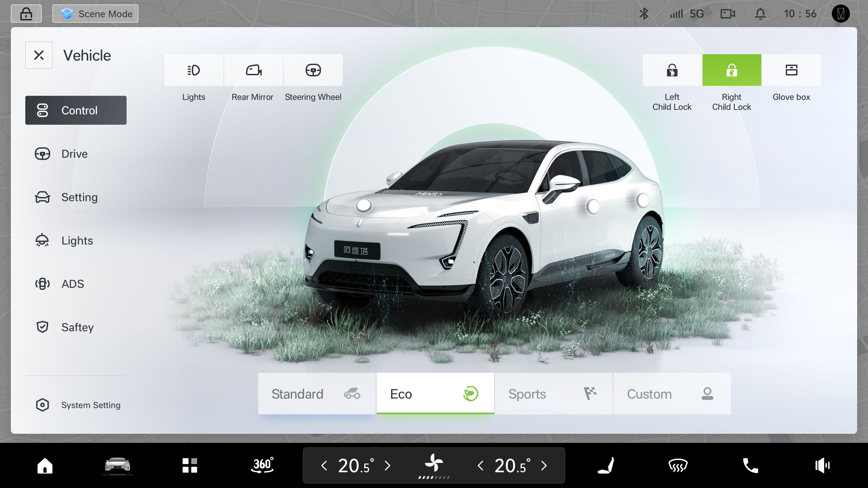Open the 360 camera view
This screenshot has height=488, width=868.
pyautogui.click(x=262, y=465)
